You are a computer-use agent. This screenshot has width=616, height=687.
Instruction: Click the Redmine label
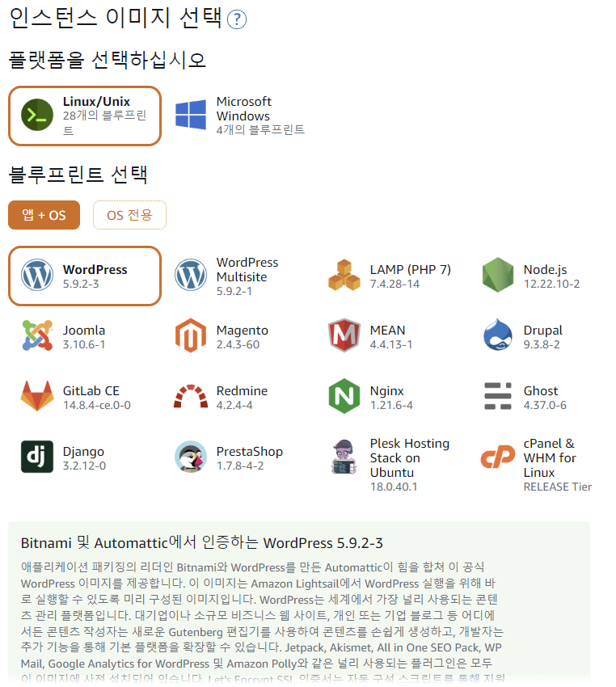coord(242,391)
